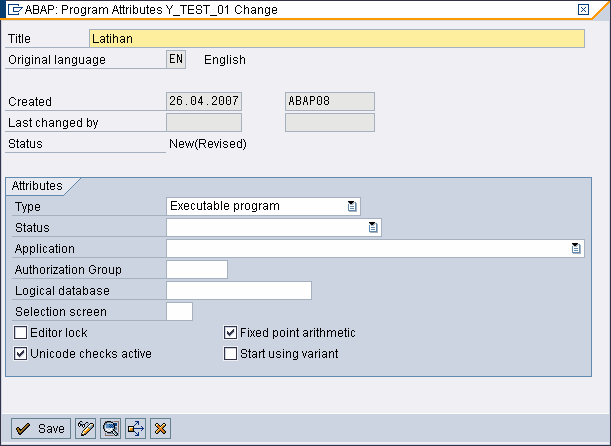Open the Type dropdown list icon
The width and height of the screenshot is (611, 446).
tap(352, 206)
